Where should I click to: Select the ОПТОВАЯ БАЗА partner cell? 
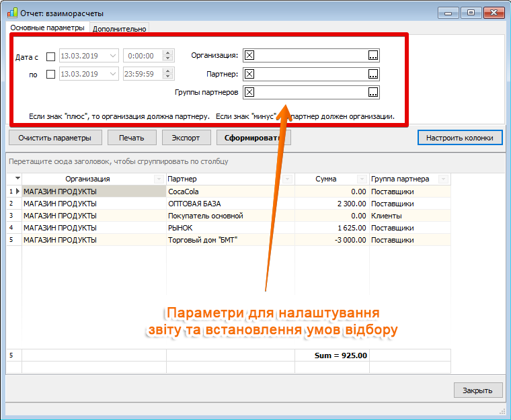click(x=231, y=204)
